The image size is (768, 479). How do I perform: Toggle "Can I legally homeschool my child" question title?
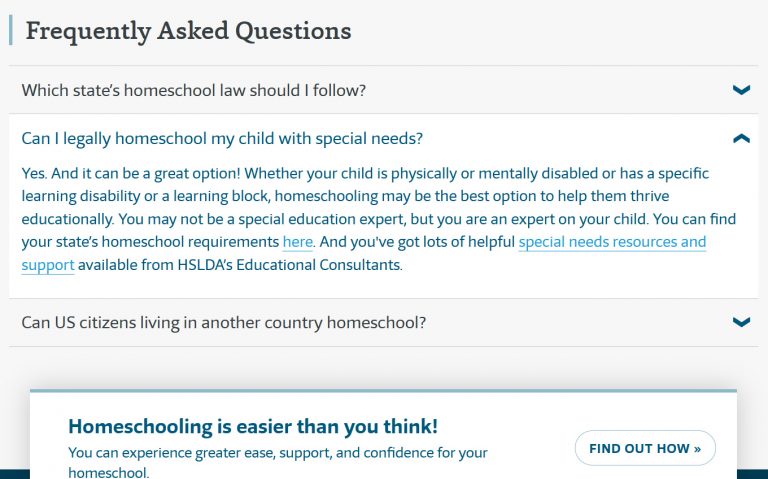222,138
